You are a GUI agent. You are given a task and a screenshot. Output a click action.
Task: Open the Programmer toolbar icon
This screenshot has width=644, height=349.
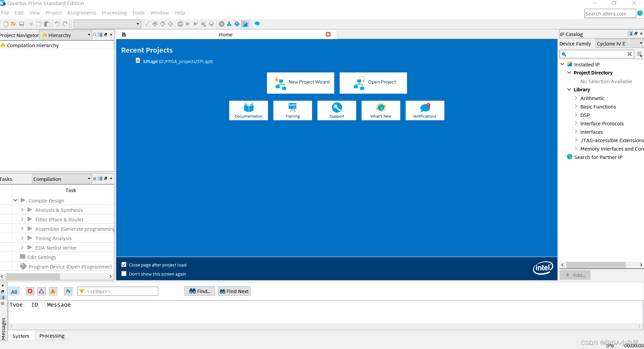tap(237, 24)
